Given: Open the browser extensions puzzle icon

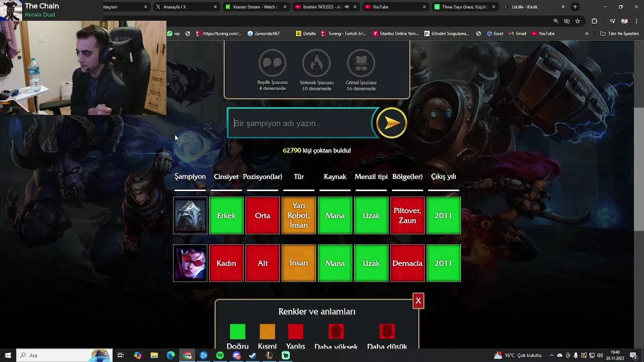Looking at the screenshot, I should point(595,21).
